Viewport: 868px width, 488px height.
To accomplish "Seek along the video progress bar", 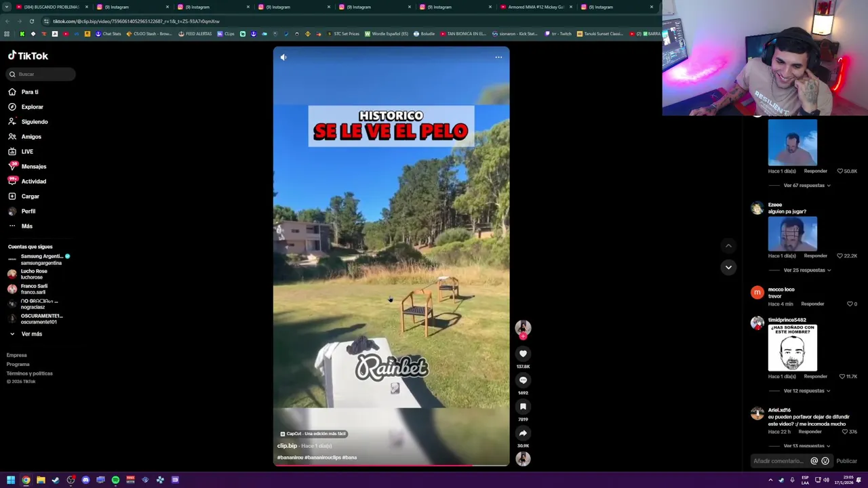I will tap(391, 465).
